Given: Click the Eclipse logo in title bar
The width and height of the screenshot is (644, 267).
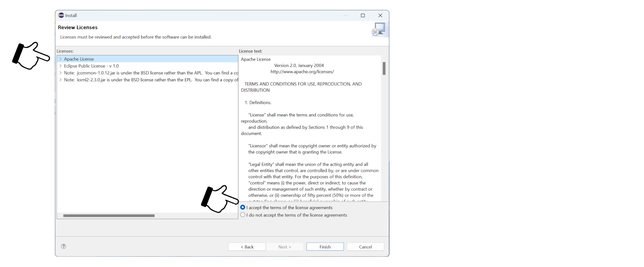Looking at the screenshot, I should tap(61, 15).
